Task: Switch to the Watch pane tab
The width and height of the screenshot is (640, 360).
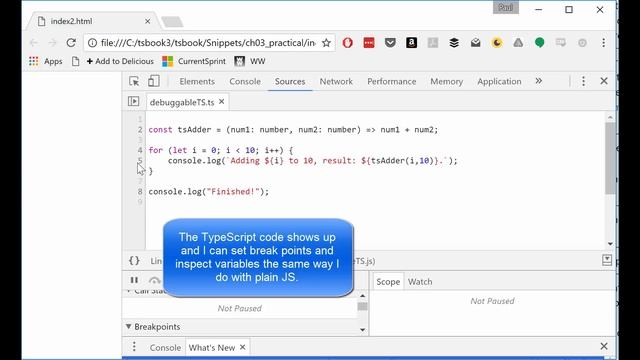Action: tap(420, 282)
